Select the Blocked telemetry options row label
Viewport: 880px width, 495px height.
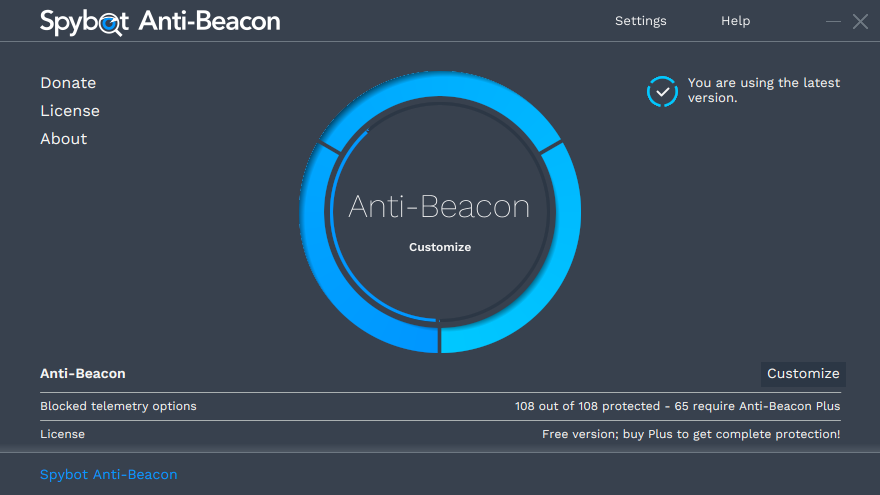118,406
